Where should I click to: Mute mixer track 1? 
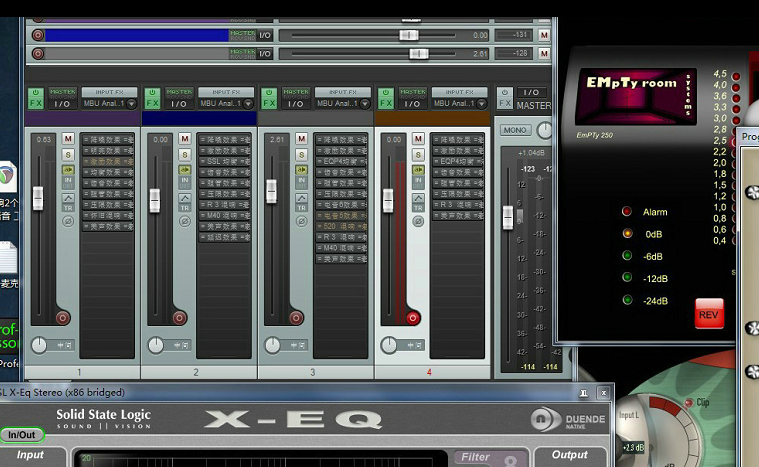[68, 139]
